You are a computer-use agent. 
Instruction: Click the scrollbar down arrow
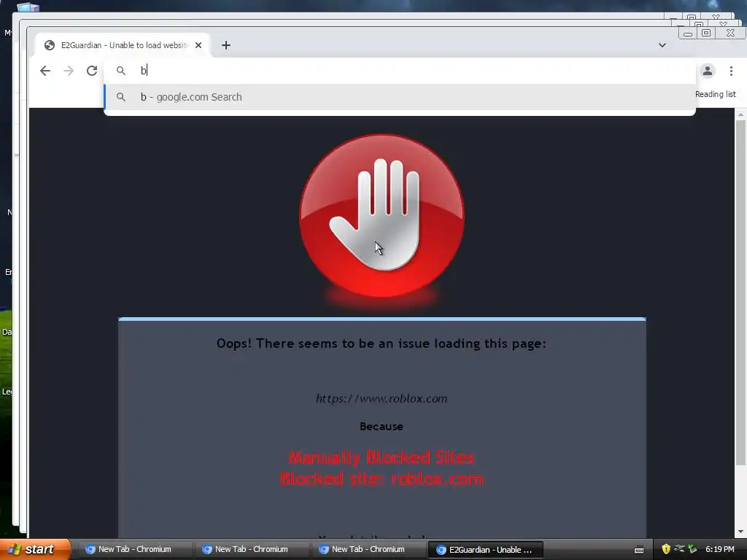[x=740, y=532]
